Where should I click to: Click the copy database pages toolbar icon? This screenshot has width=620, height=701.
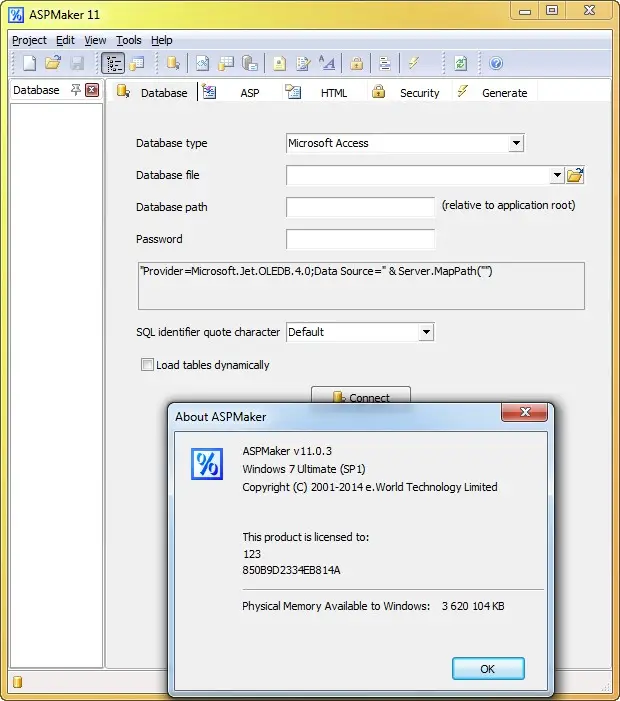click(249, 63)
